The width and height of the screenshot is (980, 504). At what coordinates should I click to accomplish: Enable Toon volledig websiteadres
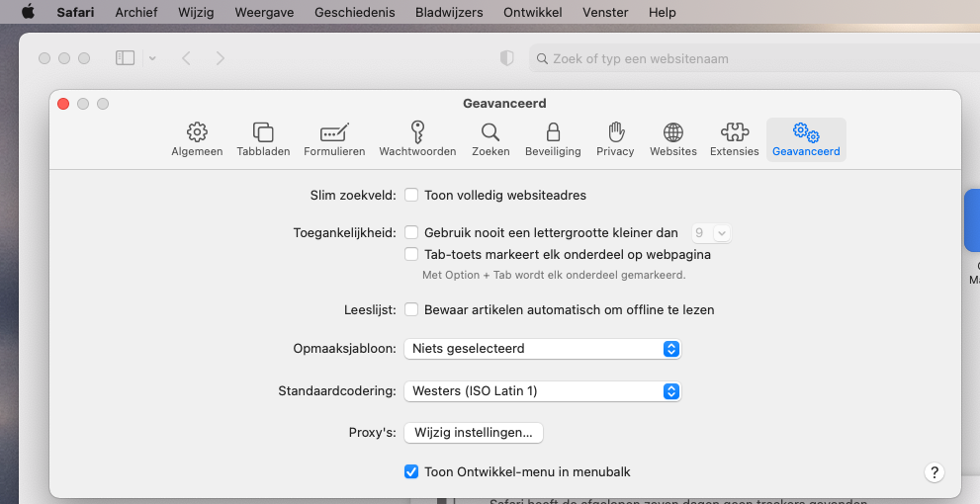(411, 195)
